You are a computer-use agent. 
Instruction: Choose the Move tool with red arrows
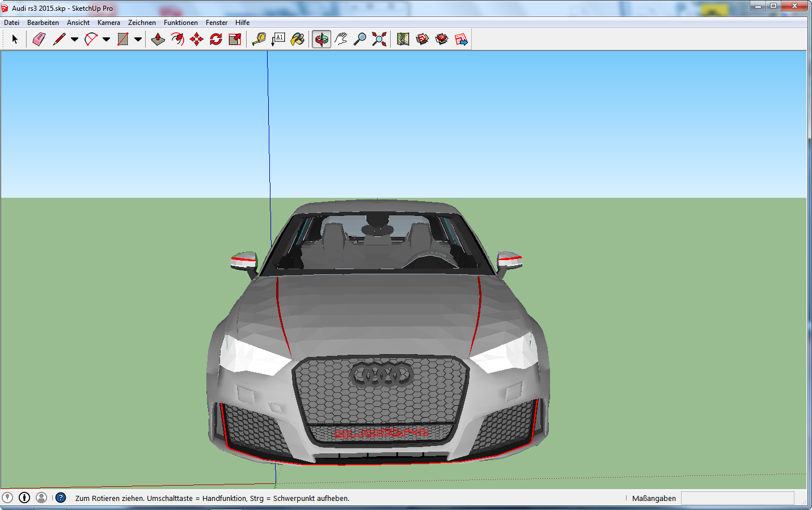coord(197,39)
